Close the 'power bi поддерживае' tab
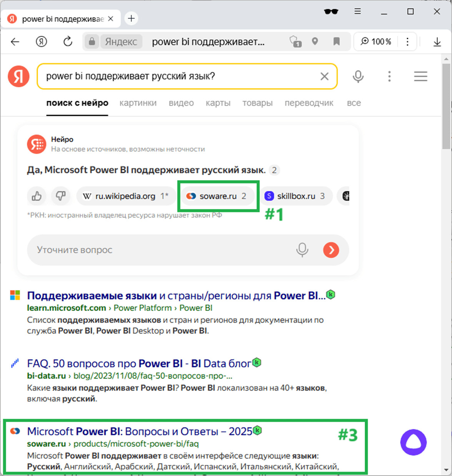Screen dimensions: 452x476 click(x=110, y=18)
